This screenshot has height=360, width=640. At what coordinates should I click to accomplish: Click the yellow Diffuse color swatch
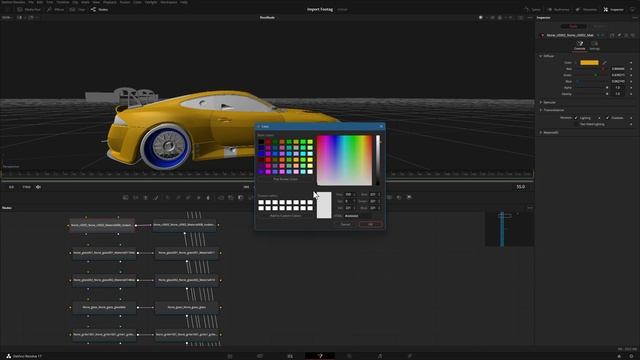[x=589, y=62]
